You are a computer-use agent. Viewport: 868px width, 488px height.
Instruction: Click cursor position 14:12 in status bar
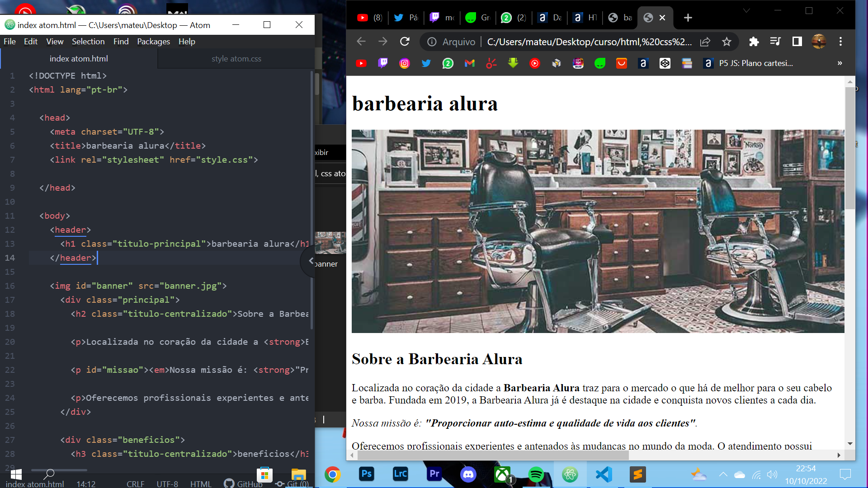click(86, 484)
